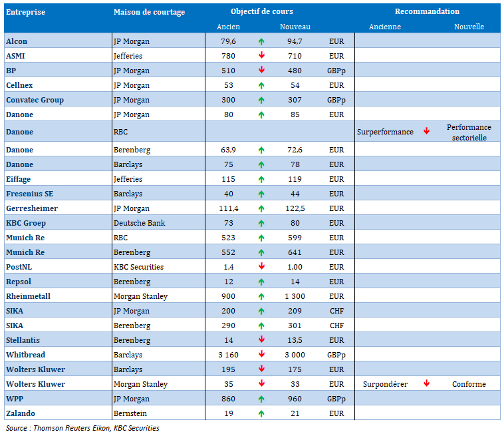This screenshot has height=436, width=504.
Task: Click the Entreprise column header
Action: 25,12
